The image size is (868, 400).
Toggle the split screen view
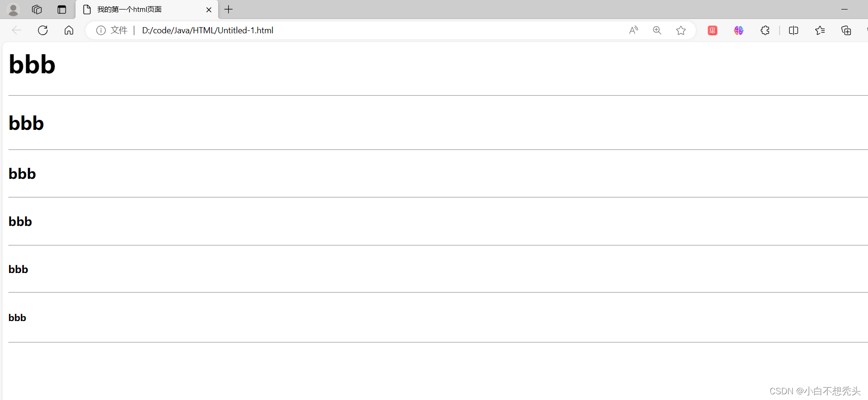coord(793,30)
